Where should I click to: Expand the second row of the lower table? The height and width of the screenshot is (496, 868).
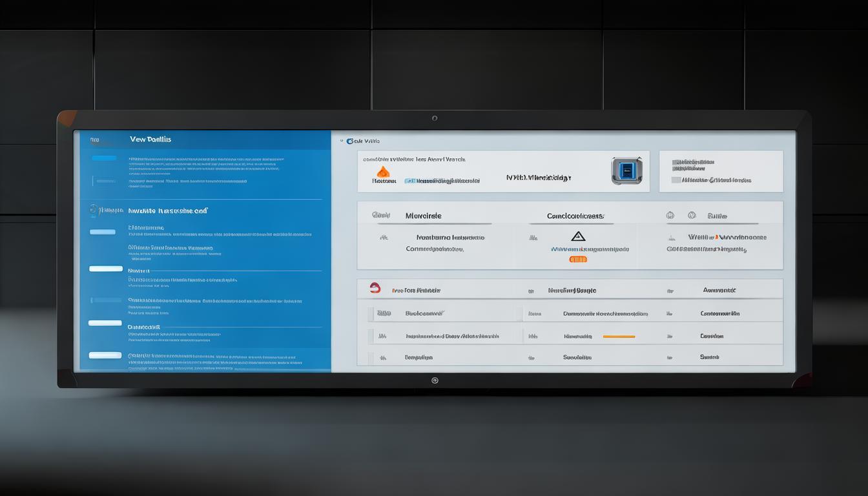tap(371, 336)
